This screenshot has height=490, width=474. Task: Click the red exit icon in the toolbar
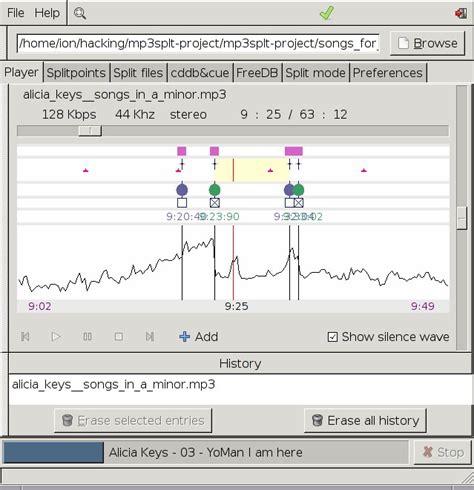461,13
